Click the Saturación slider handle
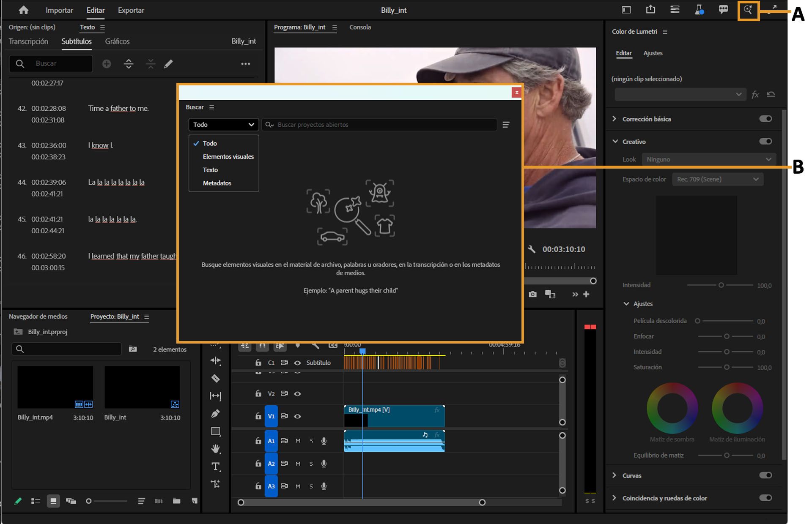 click(x=727, y=367)
